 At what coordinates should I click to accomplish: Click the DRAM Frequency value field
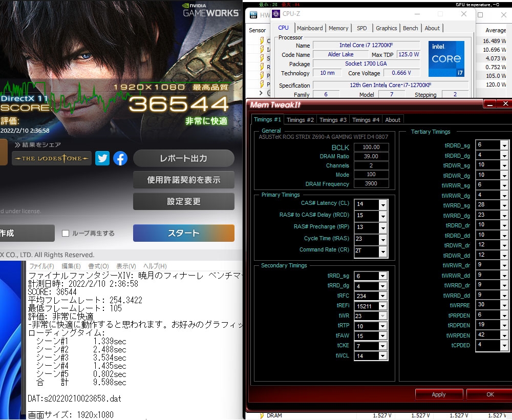tap(371, 183)
